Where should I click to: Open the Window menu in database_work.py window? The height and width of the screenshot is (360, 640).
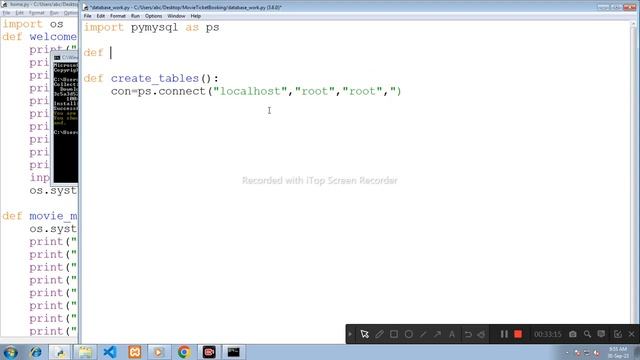pyautogui.click(x=176, y=16)
